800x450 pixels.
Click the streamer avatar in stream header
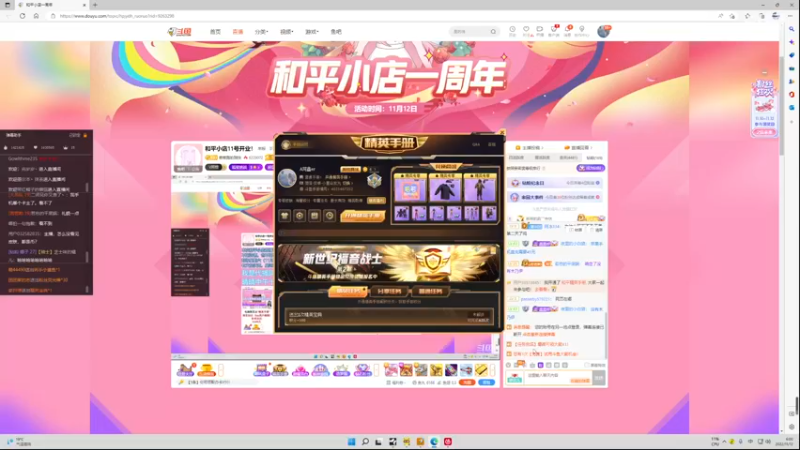click(x=188, y=157)
